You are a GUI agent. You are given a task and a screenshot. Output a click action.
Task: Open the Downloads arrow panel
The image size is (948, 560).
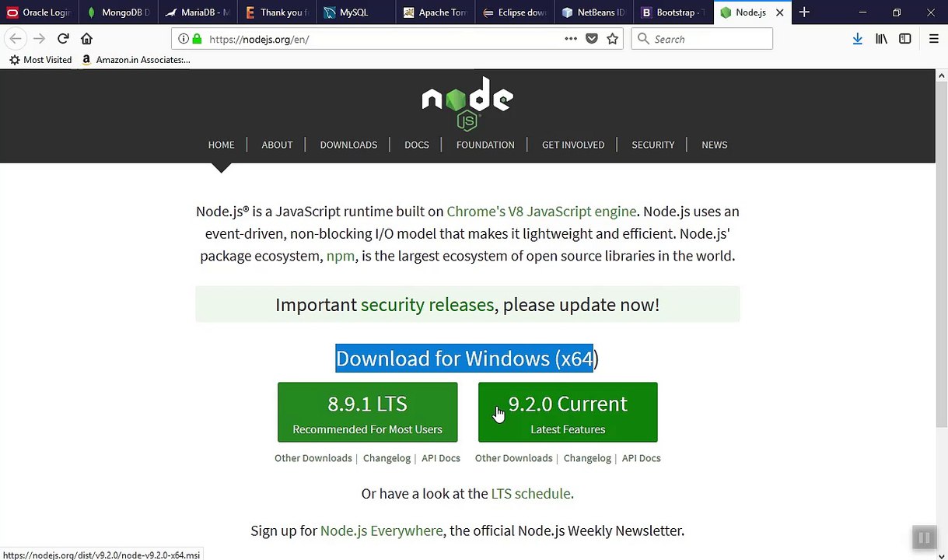[857, 39]
